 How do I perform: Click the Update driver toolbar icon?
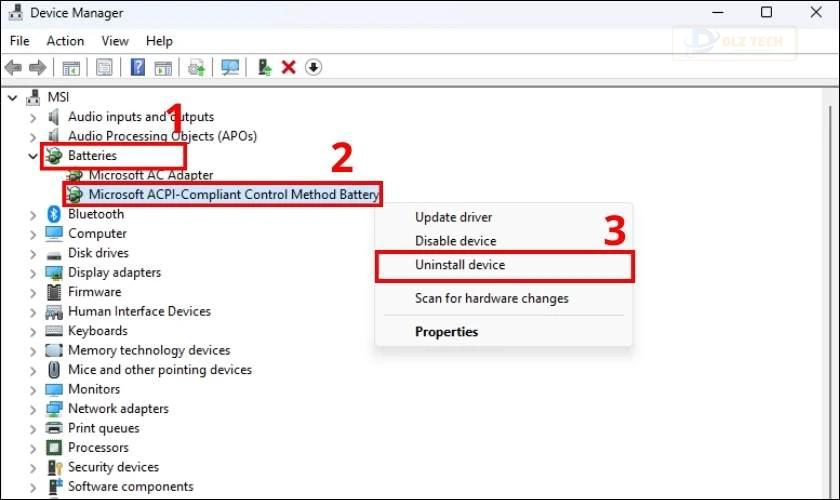point(196,68)
